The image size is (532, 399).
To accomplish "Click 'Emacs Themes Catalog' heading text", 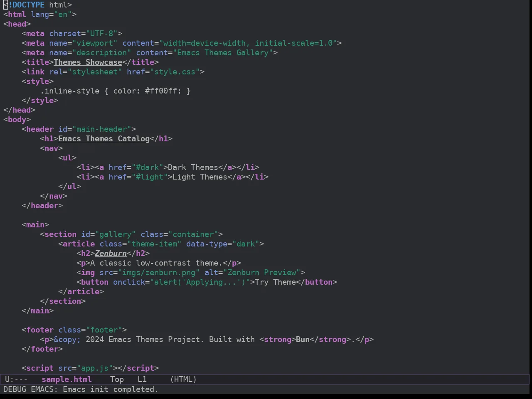I will tap(104, 139).
